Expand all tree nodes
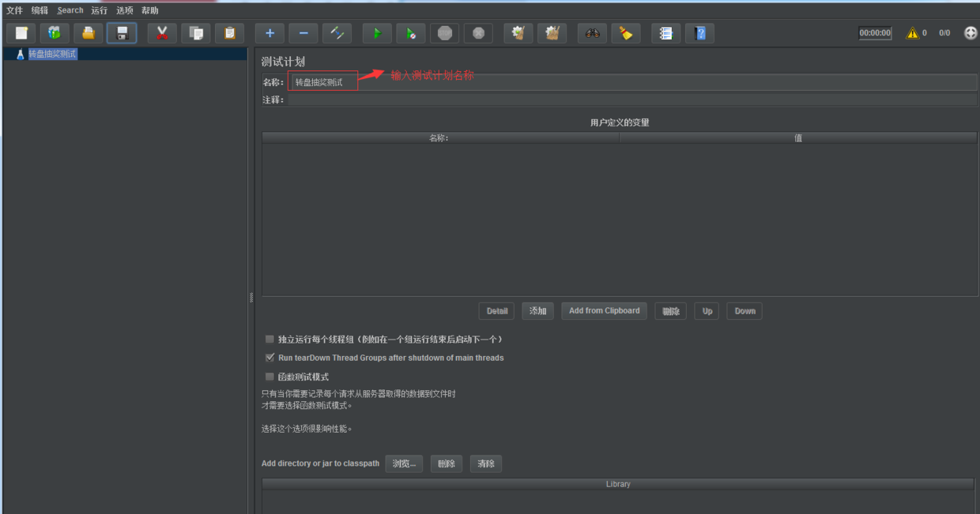 269,32
